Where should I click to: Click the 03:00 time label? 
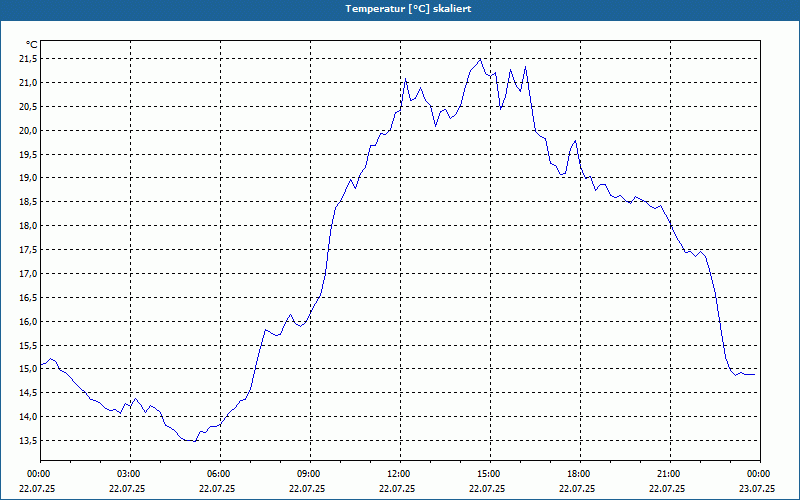tap(131, 474)
